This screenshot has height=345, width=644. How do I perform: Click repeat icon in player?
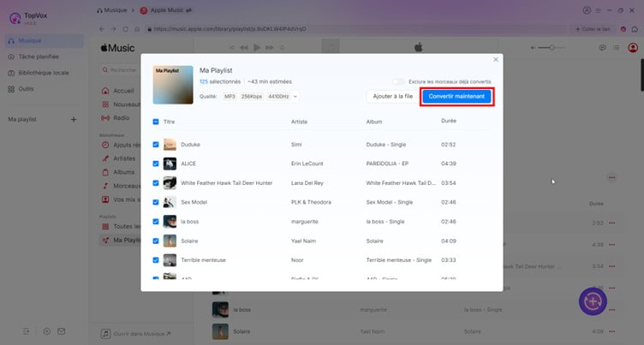coord(282,48)
